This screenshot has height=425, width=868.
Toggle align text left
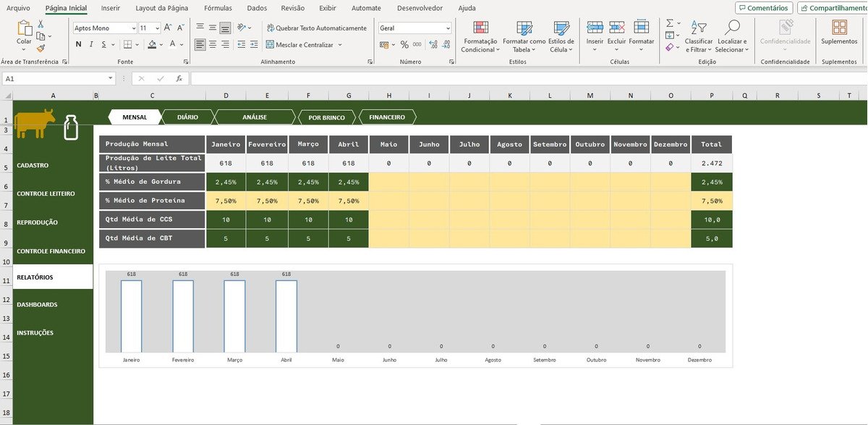tap(199, 44)
